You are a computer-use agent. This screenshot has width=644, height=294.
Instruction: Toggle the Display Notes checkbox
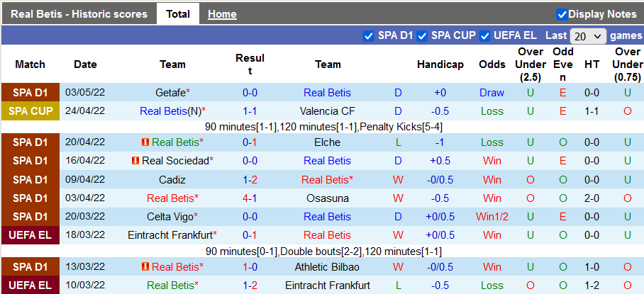(x=562, y=14)
